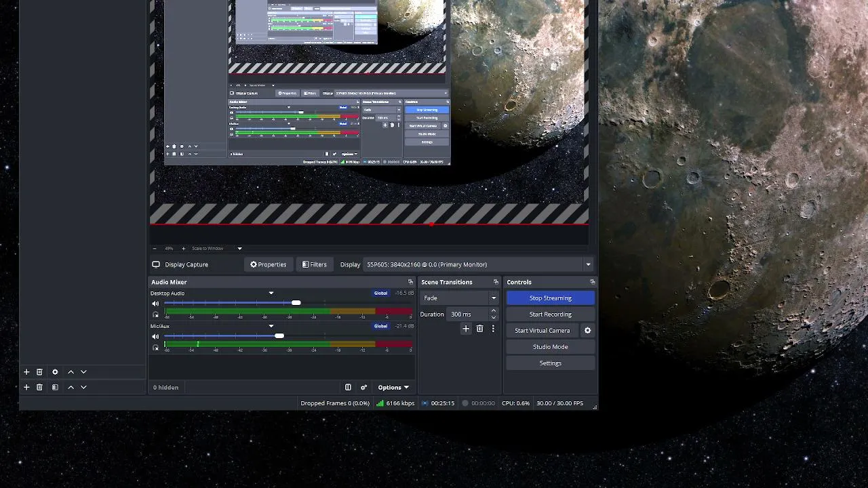Move item up in the gear-icon toolbar row

pos(71,372)
